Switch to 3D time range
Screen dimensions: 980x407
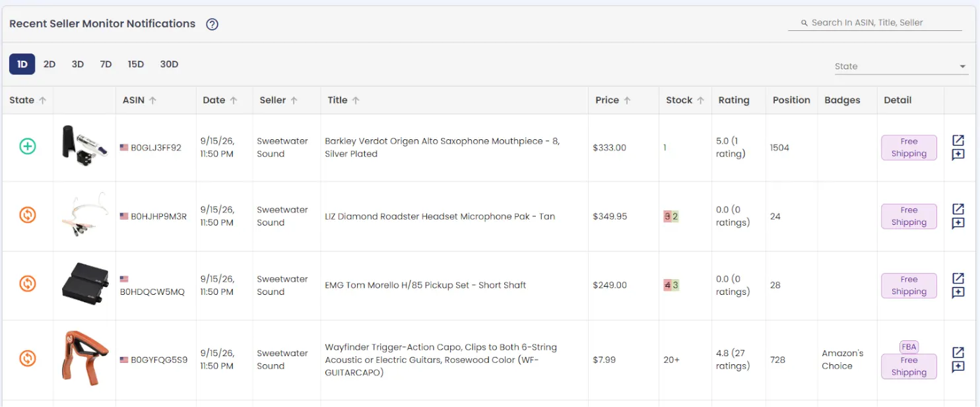click(x=78, y=64)
